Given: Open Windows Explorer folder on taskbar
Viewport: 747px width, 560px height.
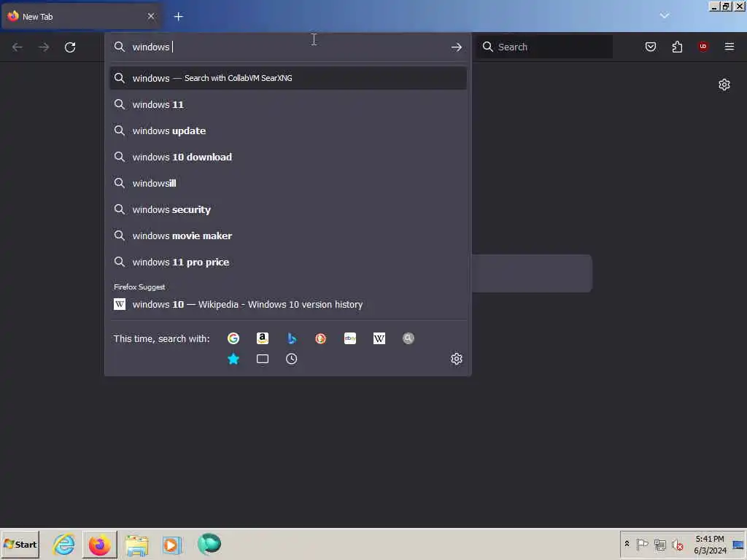Looking at the screenshot, I should (136, 544).
